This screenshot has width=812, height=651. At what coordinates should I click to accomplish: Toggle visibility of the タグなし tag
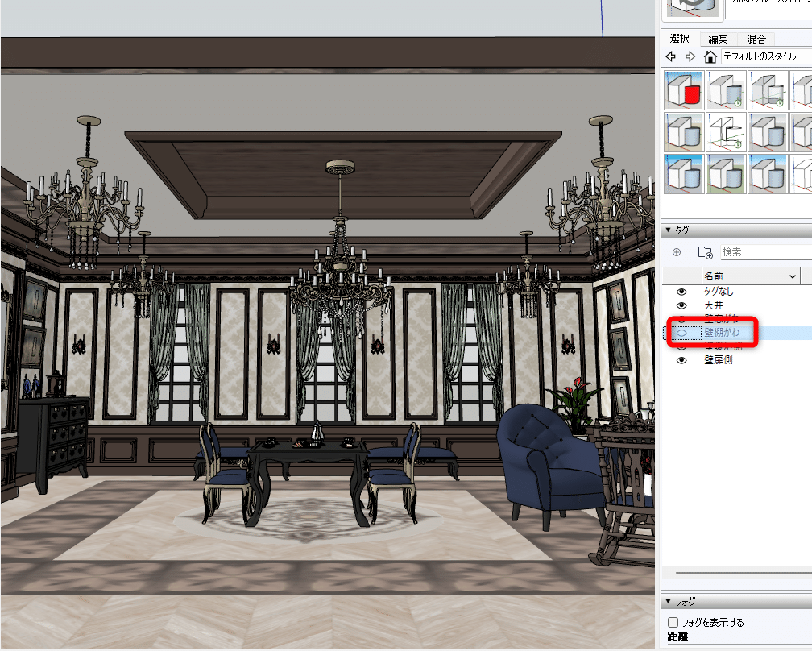point(681,292)
